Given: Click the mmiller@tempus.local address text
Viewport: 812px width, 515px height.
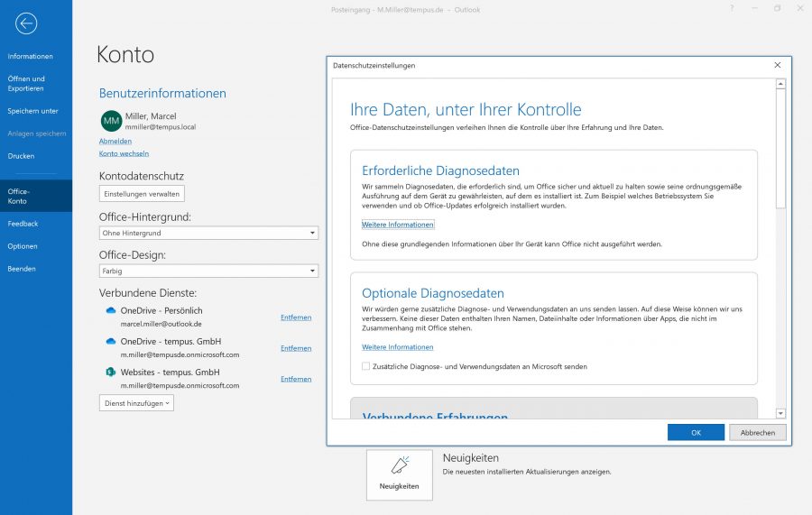Looking at the screenshot, I should point(161,127).
